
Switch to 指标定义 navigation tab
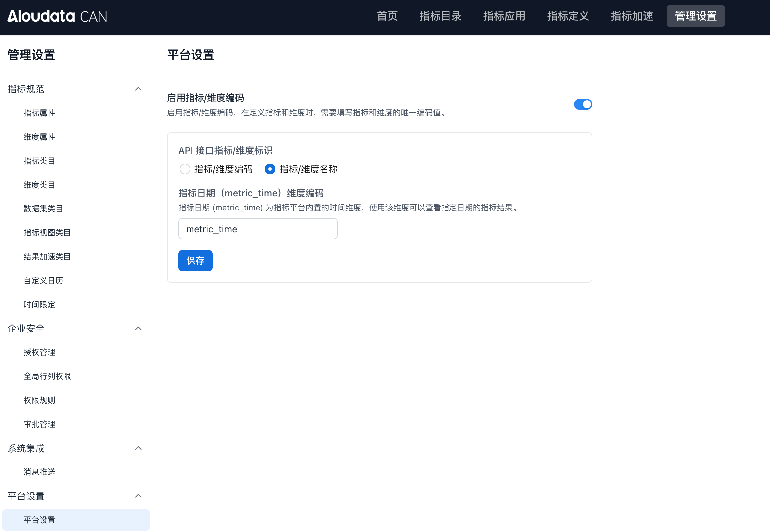coord(568,16)
